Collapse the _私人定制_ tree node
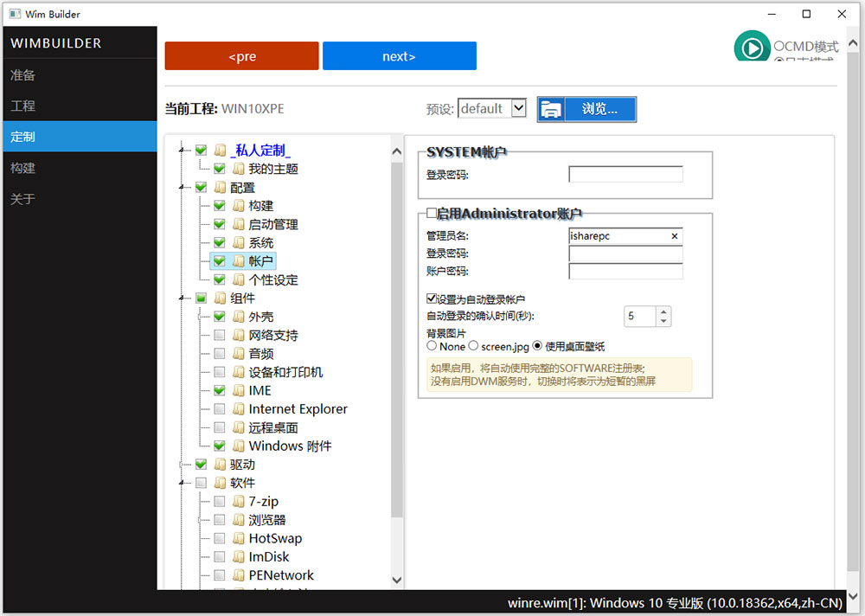Image resolution: width=865 pixels, height=616 pixels. 182,150
